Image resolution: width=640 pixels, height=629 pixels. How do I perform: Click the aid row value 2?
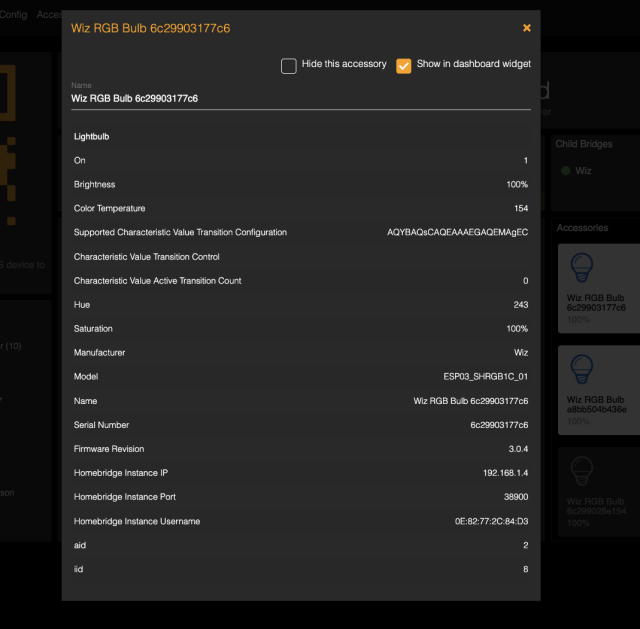coord(526,545)
